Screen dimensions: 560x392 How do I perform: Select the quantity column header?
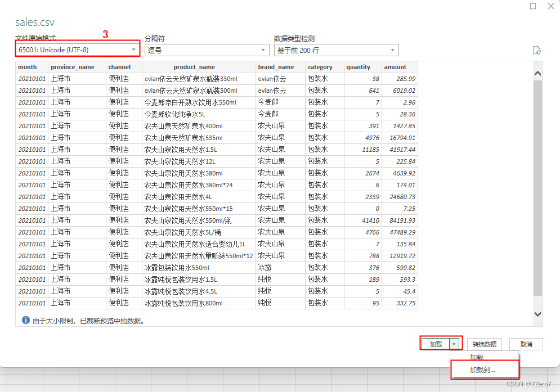359,66
